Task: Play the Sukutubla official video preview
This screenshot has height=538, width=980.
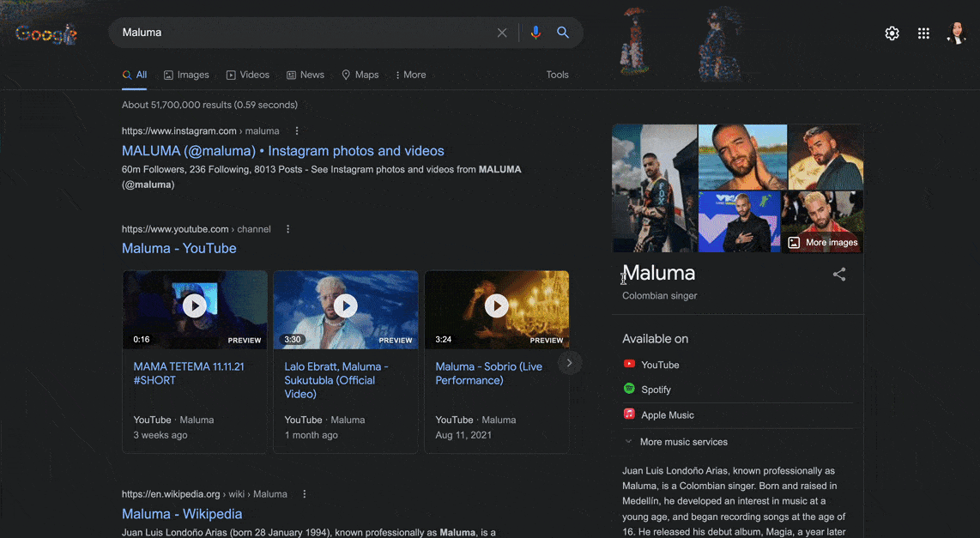Action: coord(346,305)
